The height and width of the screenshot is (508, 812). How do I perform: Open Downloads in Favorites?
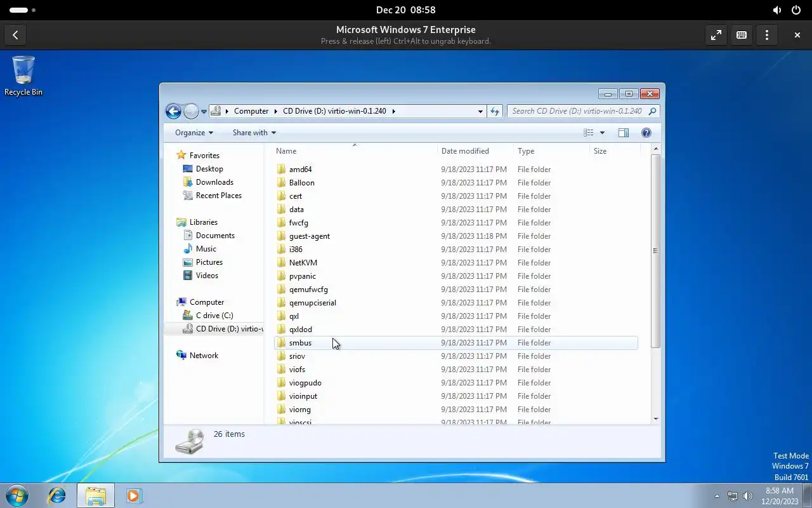pyautogui.click(x=214, y=182)
